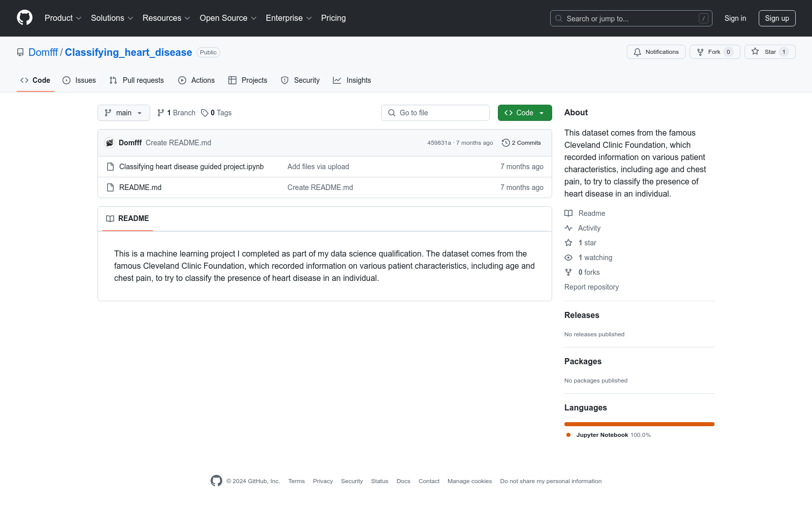Click the Go to file search field

coord(435,113)
